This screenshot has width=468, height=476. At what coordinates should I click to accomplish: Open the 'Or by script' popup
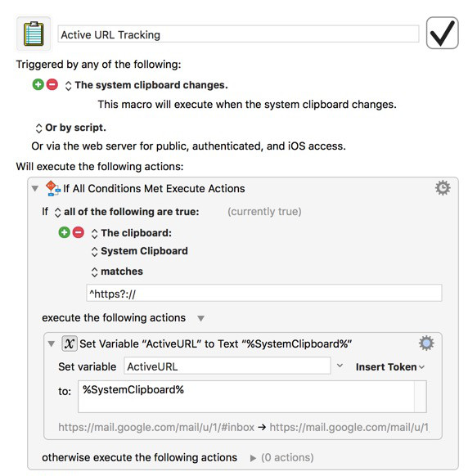point(38,128)
